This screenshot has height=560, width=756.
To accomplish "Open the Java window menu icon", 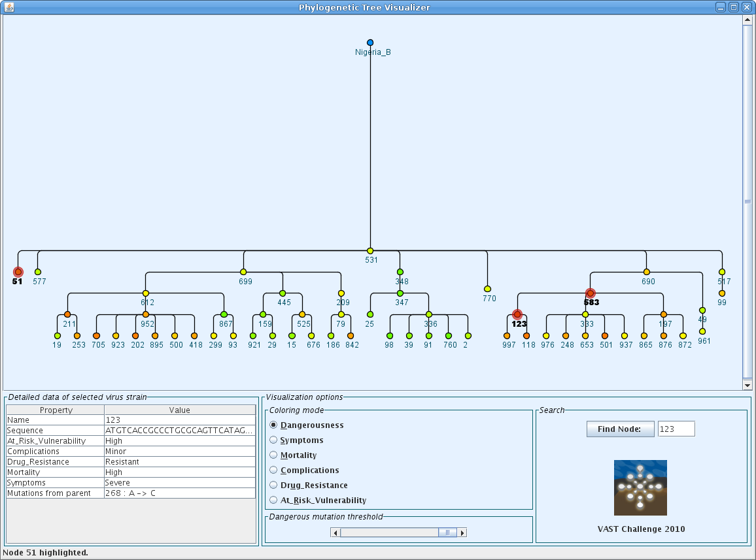I will click(x=9, y=7).
